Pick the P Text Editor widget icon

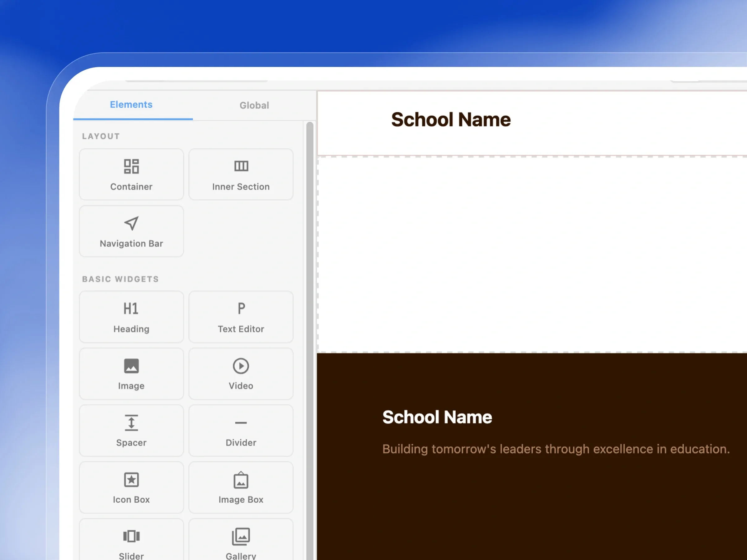coord(241,309)
